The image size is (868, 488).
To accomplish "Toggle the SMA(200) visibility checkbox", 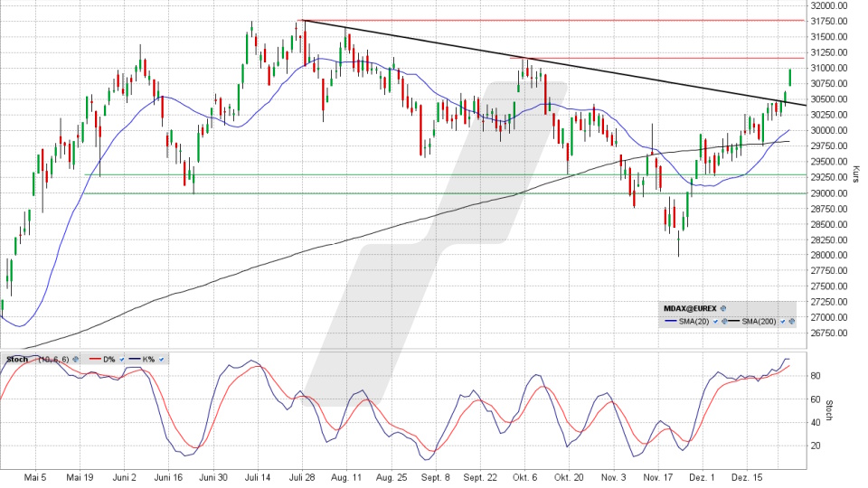I will pyautogui.click(x=783, y=322).
